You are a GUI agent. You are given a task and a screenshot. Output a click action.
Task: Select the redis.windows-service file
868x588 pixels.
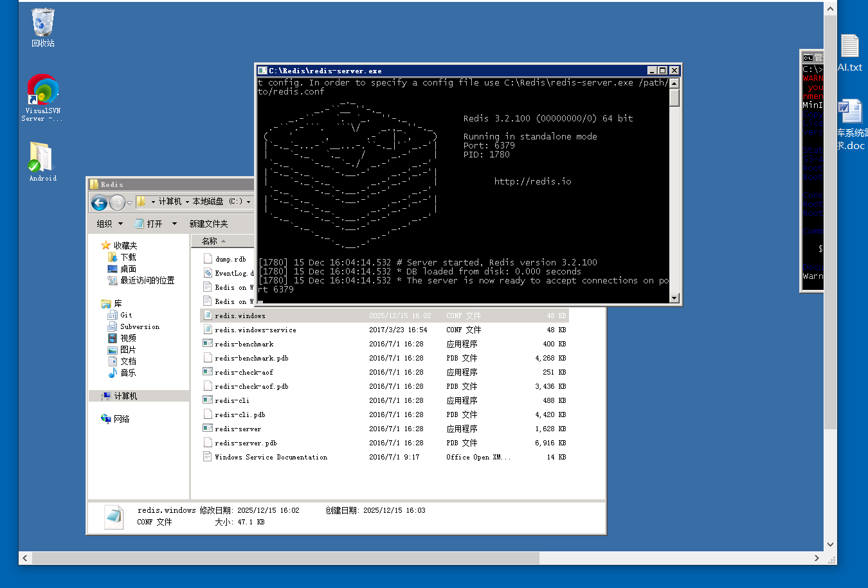[x=384, y=330]
